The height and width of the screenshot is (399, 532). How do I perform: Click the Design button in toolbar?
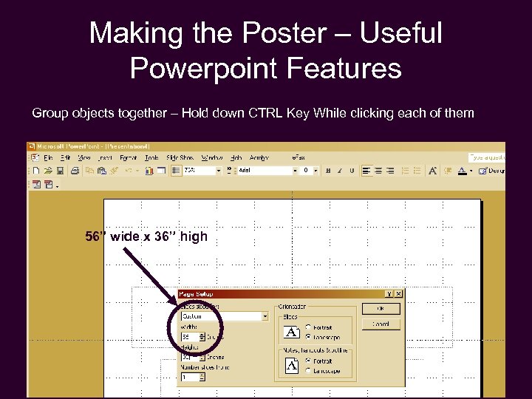click(x=491, y=171)
